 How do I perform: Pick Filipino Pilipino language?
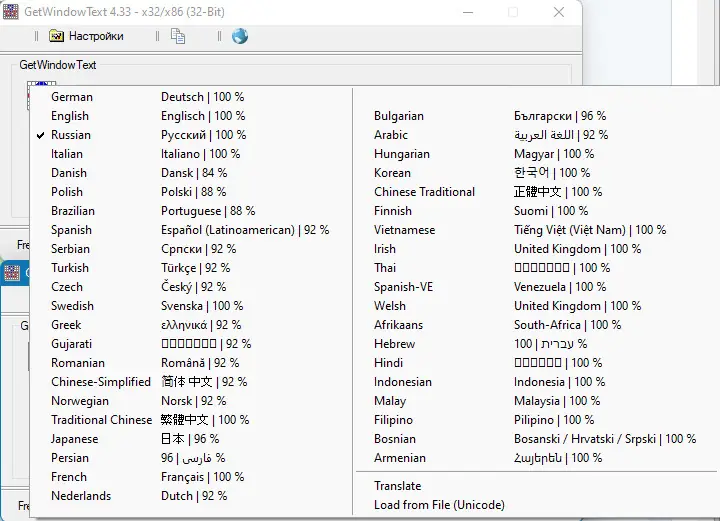536,420
